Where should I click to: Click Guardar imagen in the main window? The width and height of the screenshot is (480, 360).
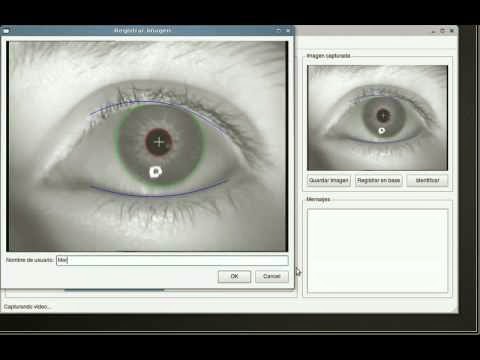(328, 180)
